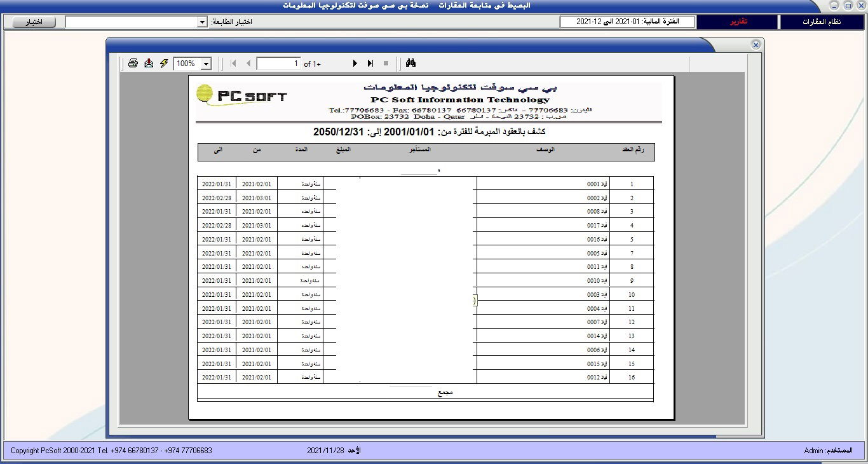The width and height of the screenshot is (868, 464).
Task: Go to the first report page
Action: pyautogui.click(x=233, y=63)
